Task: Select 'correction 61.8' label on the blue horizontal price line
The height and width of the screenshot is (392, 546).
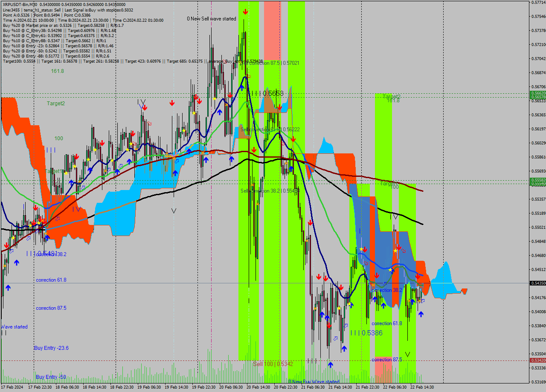Action: tap(51, 280)
